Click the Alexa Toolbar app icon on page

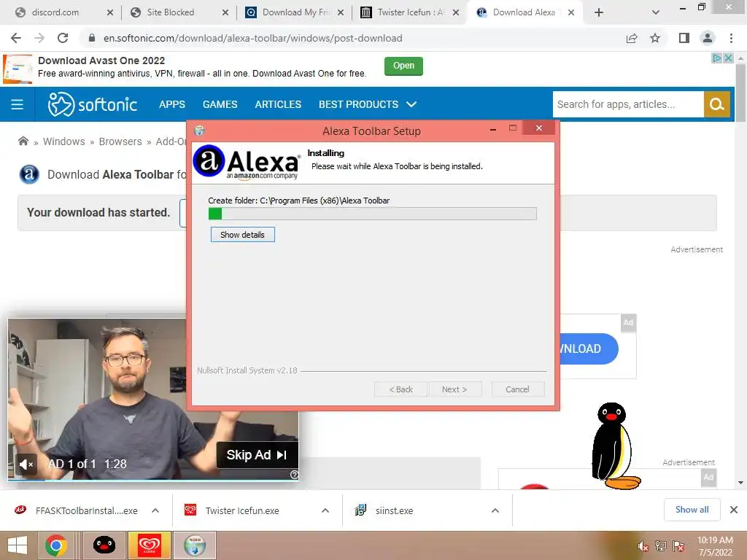click(x=29, y=174)
